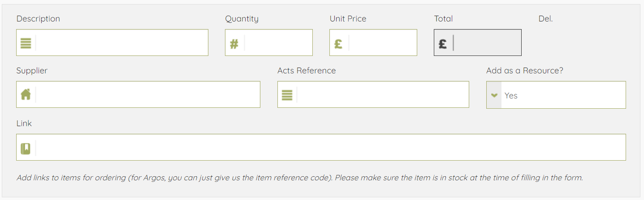This screenshot has width=644, height=200.
Task: Click the hash icon beside Quantity
Action: click(234, 43)
